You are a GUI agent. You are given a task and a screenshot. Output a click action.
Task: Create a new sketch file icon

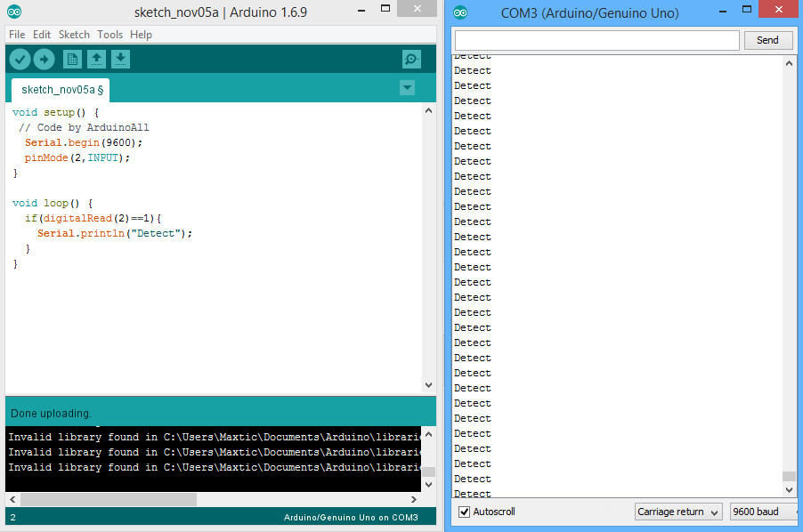[72, 60]
